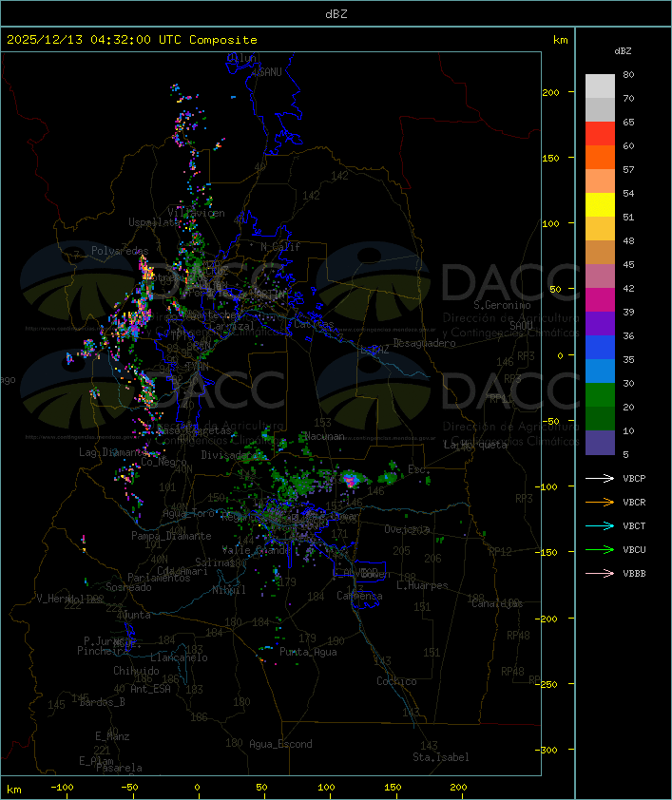Image resolution: width=672 pixels, height=800 pixels.
Task: Click the green VBCU arrow icon
Action: 600,549
